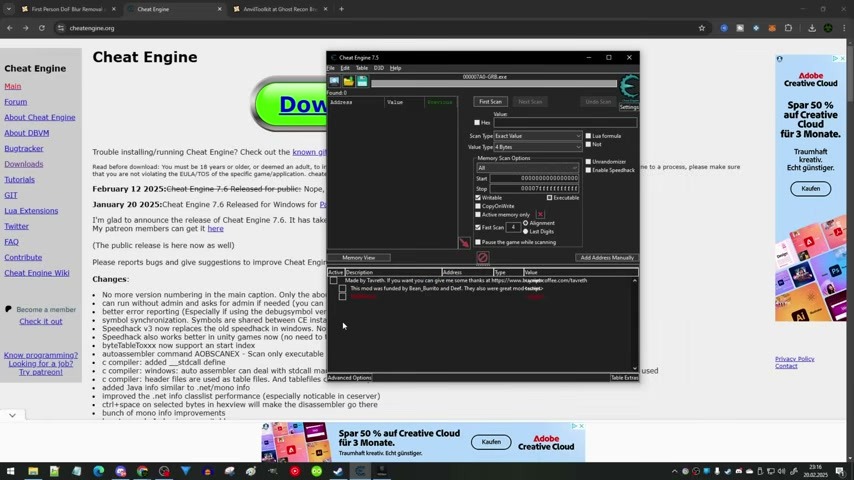Toggle the Executable checkbox
This screenshot has height=480, width=854.
coord(550,198)
